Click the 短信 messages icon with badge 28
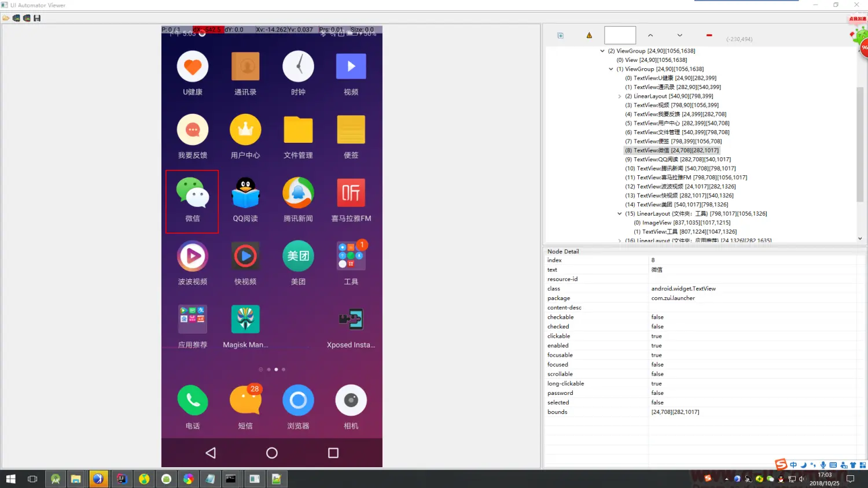 click(x=246, y=400)
